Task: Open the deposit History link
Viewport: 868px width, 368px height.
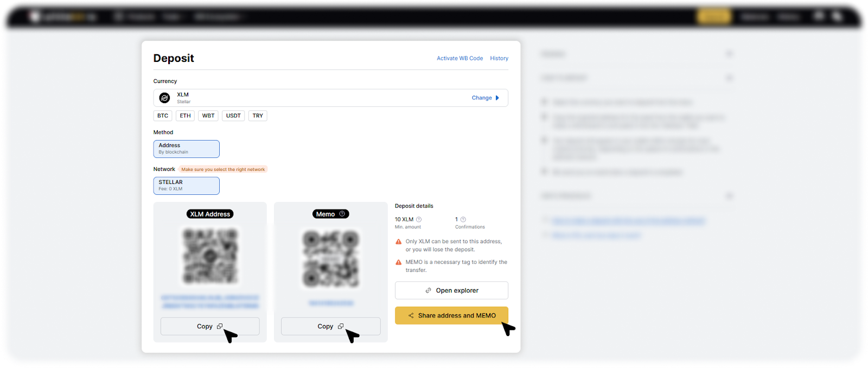Action: (499, 58)
